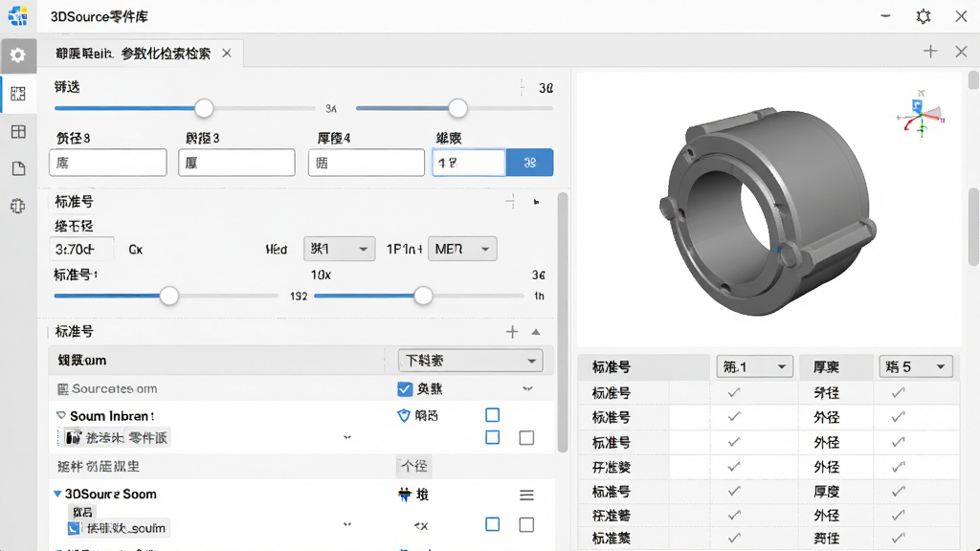Toggle the blue checkbox in 零件派 row
Screen dimensions: 980x551
(493, 437)
